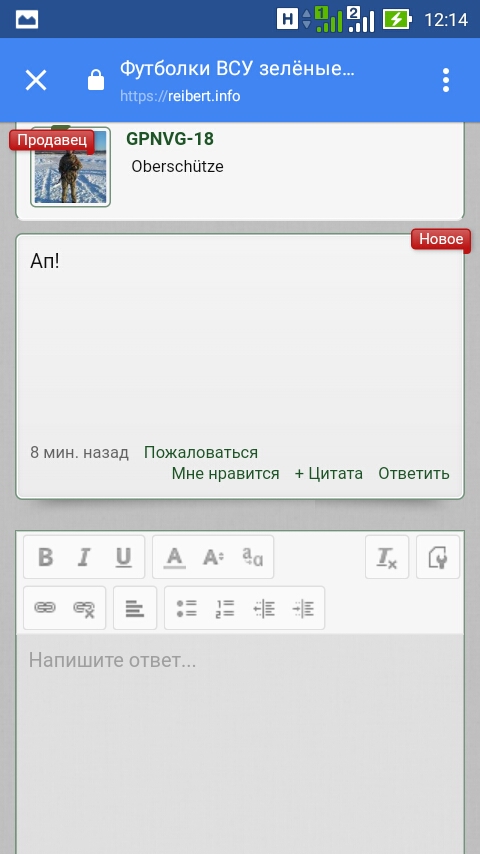Viewport: 480px width, 854px height.
Task: Open the text alignment dropdown
Action: pos(135,608)
